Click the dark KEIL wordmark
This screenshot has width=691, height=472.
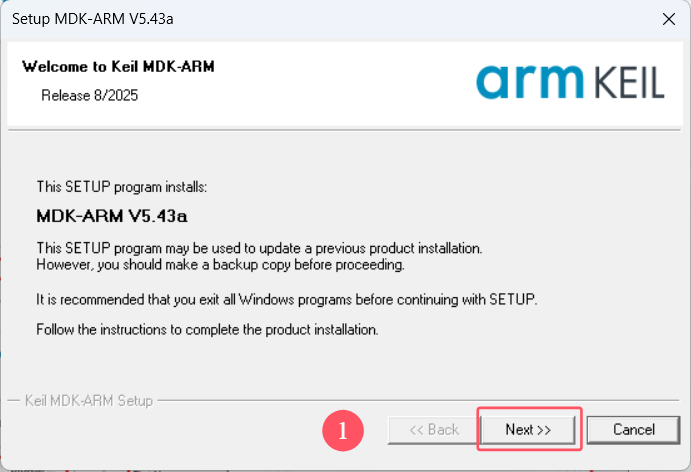(629, 82)
